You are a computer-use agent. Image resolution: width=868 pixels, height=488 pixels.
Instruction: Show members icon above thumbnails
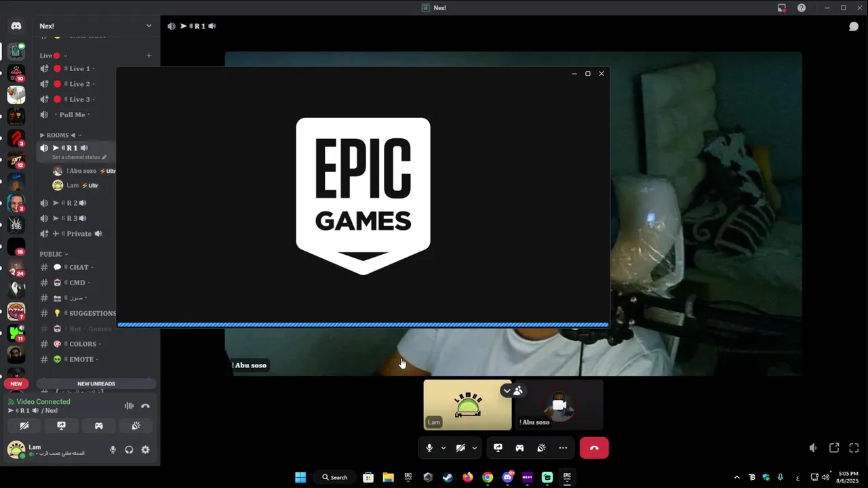[518, 390]
